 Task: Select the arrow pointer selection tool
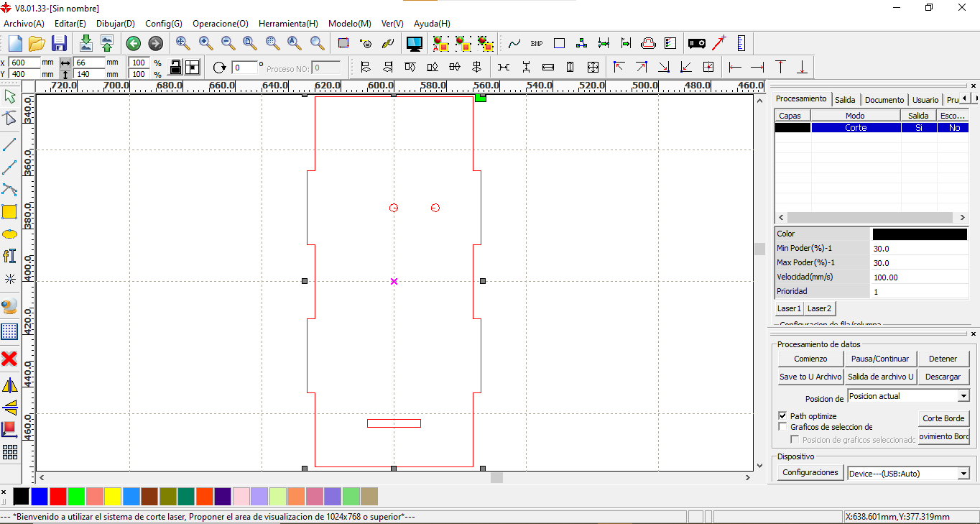(9, 96)
